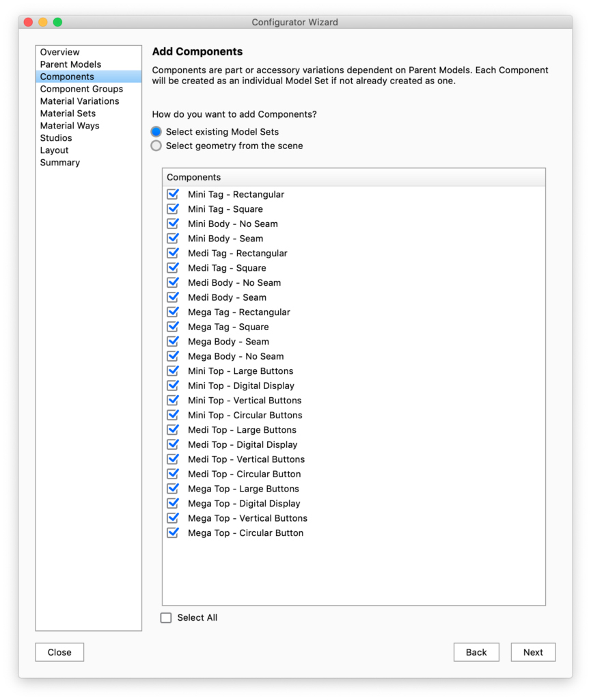Check the Select All checkbox
591x700 pixels.
166,617
